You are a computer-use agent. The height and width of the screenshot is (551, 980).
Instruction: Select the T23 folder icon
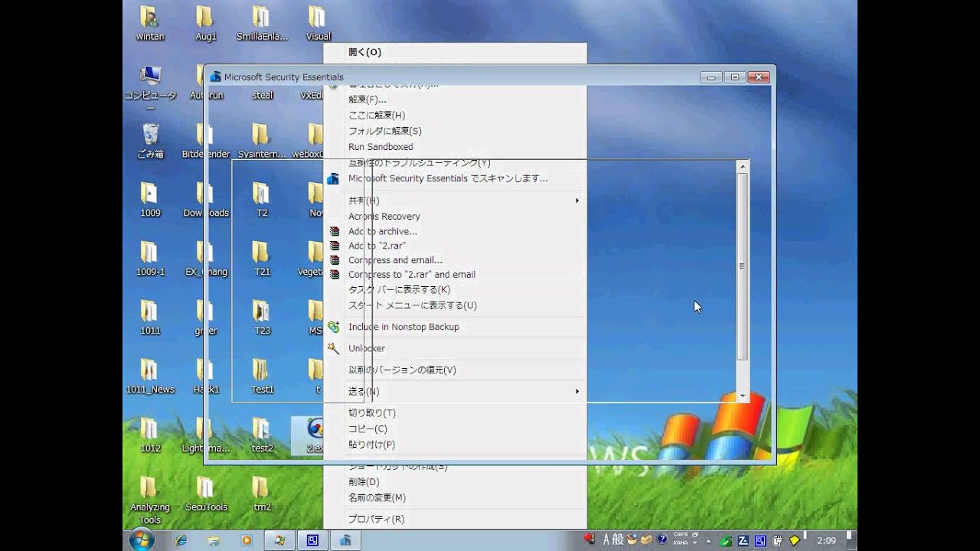(x=262, y=318)
